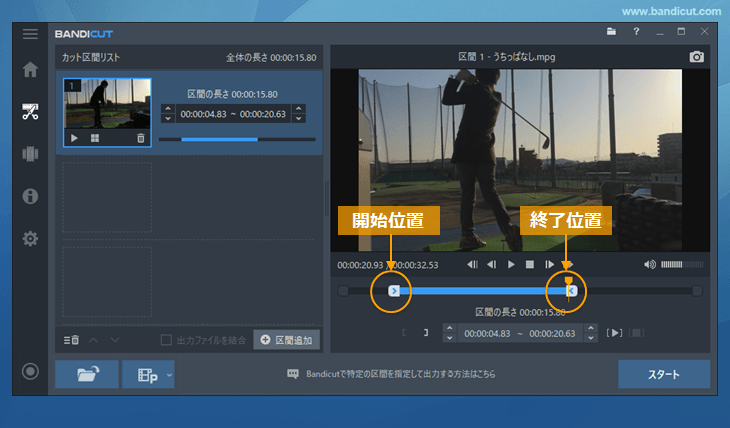Click segment 1 mini progress bar

click(x=237, y=139)
